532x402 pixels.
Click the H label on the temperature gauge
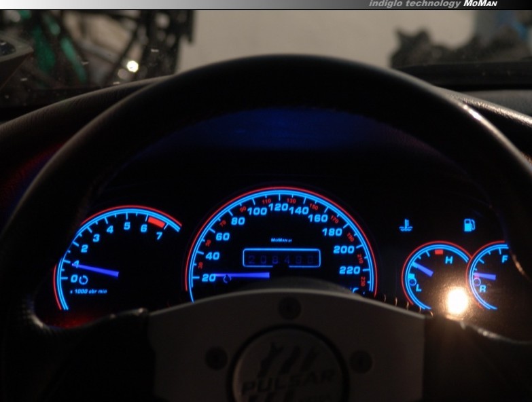pos(449,260)
